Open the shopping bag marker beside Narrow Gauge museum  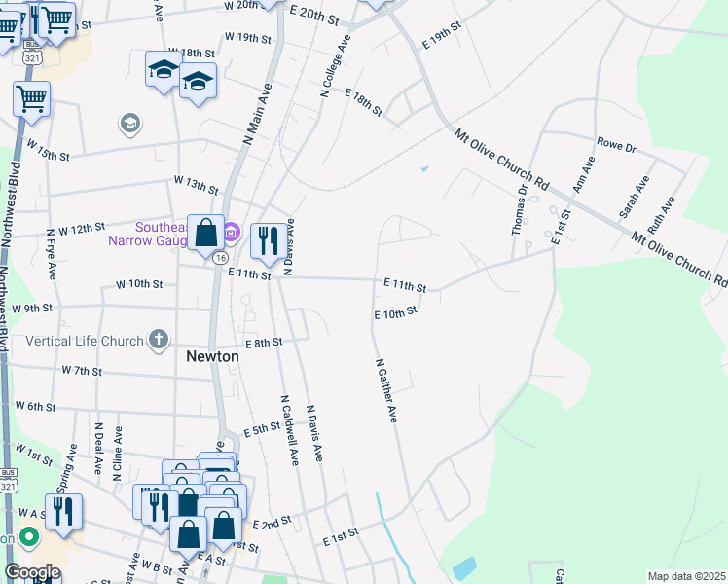(x=205, y=234)
